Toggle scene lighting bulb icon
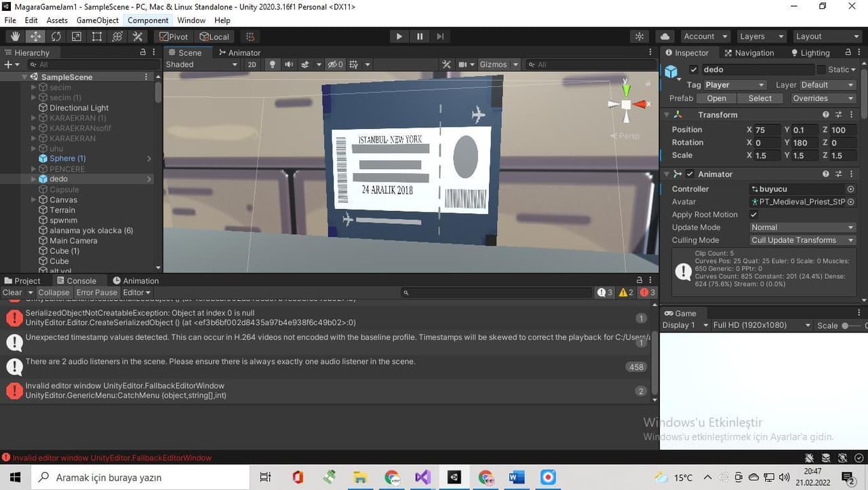868x490 pixels. 273,64
